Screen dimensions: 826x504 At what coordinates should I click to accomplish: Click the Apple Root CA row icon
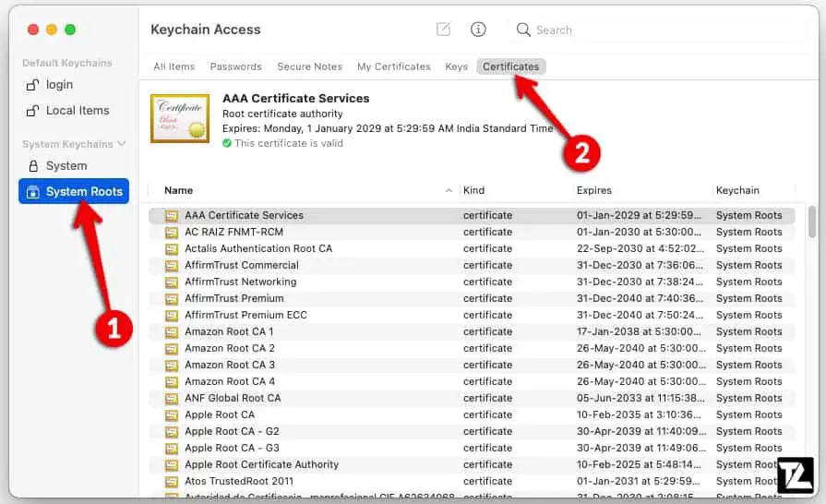click(172, 415)
